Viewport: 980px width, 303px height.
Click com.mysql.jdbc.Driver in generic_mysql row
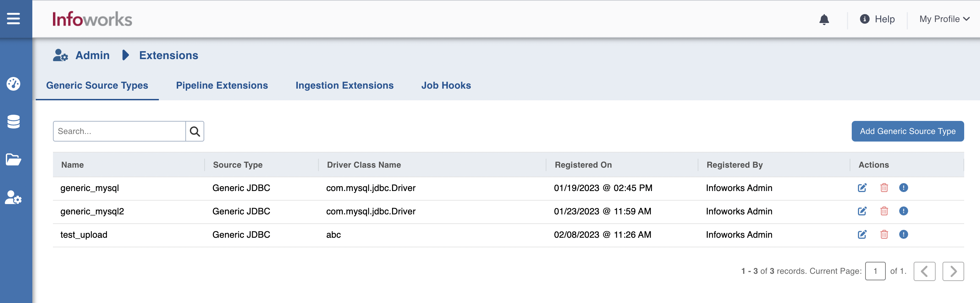click(x=371, y=188)
